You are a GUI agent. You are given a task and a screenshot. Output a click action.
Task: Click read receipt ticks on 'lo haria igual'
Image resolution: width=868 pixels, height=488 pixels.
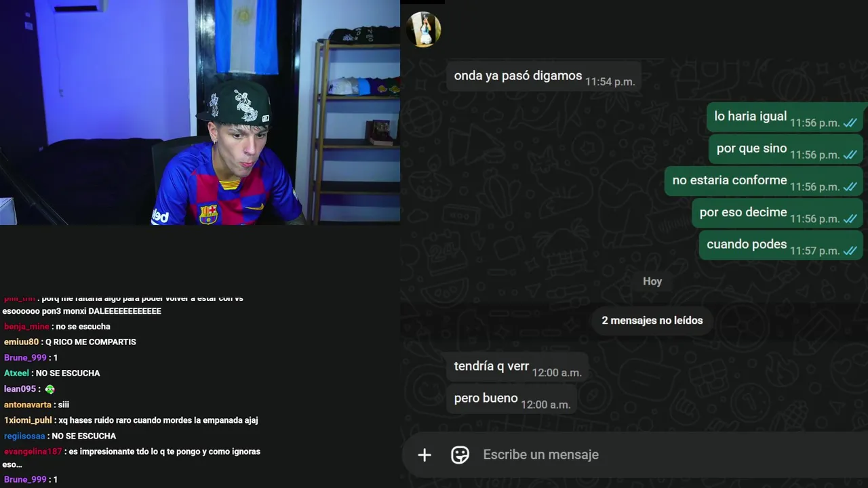tap(850, 123)
